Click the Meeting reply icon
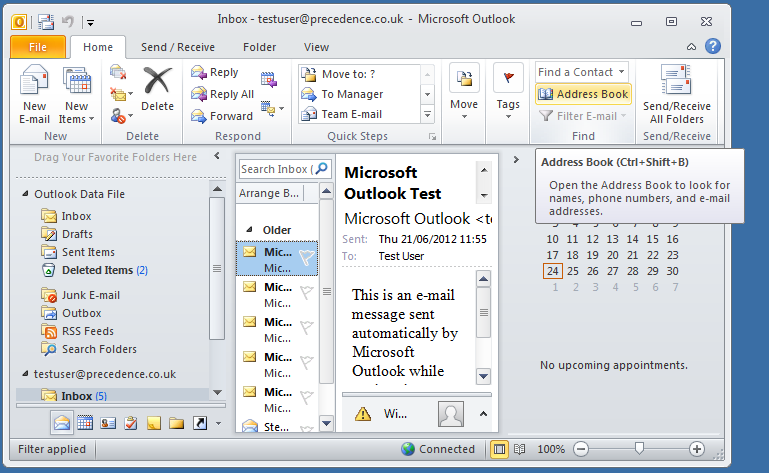The image size is (769, 473). 269,79
